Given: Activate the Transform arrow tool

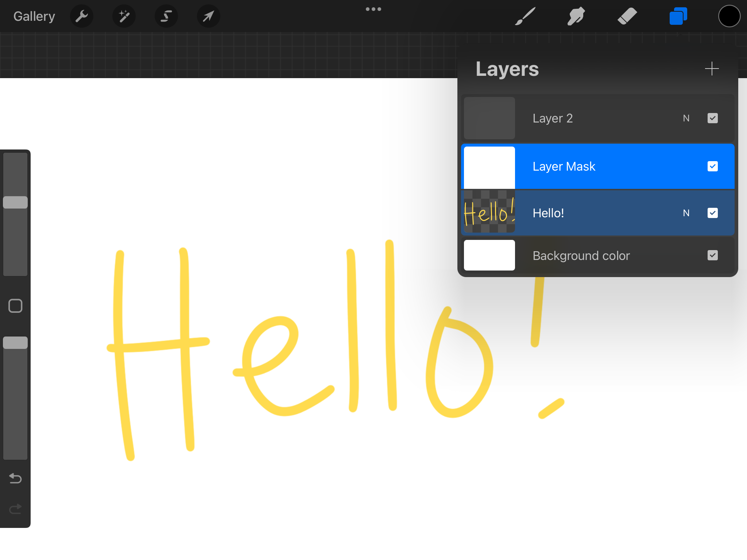Looking at the screenshot, I should (208, 16).
